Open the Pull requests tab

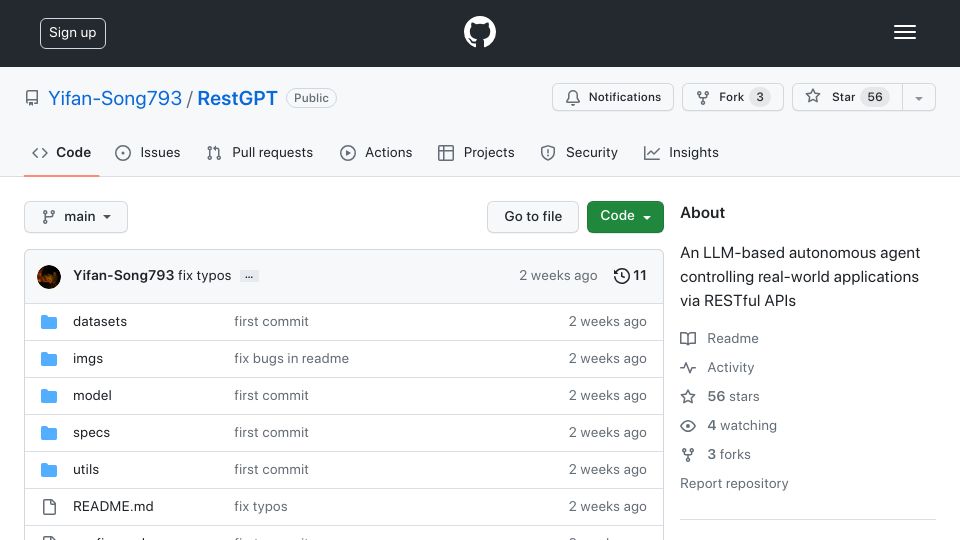tap(260, 152)
